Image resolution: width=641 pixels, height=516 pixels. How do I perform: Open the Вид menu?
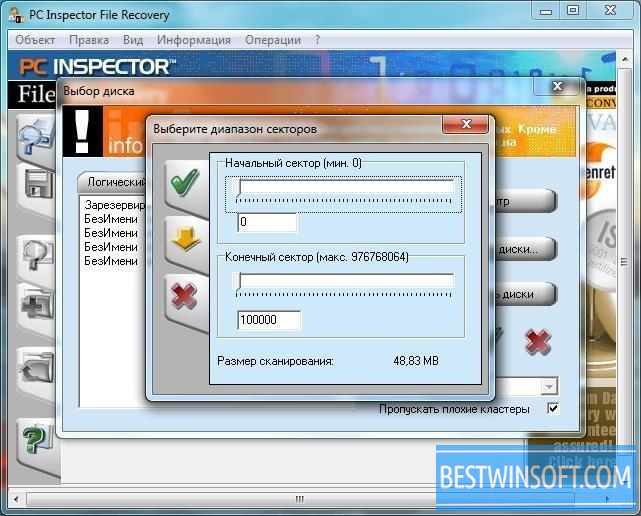pos(133,40)
